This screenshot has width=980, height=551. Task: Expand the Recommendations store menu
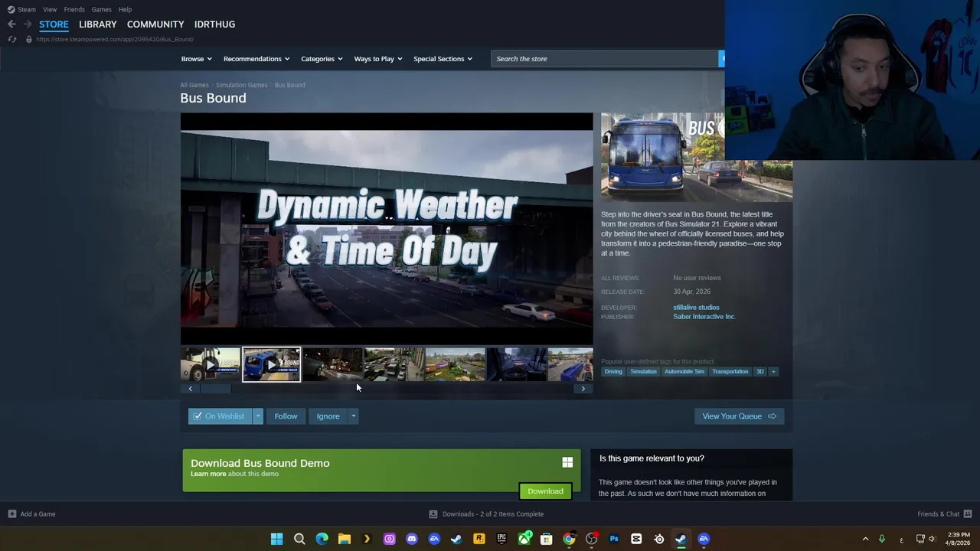pyautogui.click(x=256, y=59)
